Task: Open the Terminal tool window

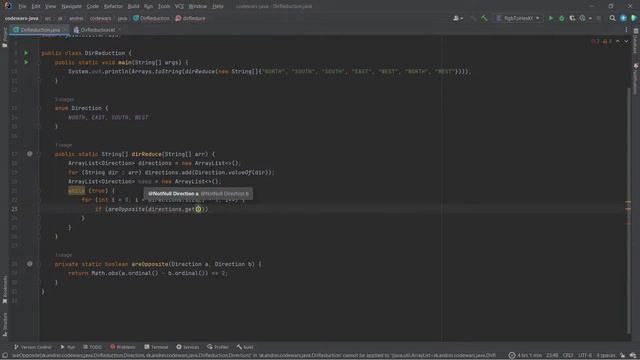Action: pos(156,347)
